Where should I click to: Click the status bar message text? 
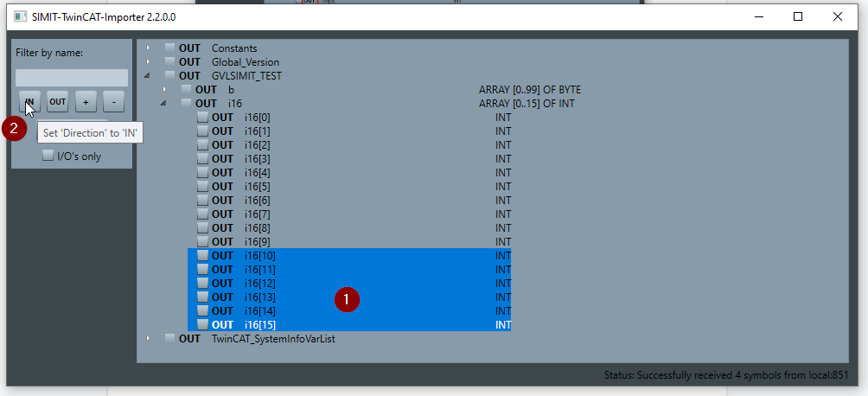pos(725,375)
